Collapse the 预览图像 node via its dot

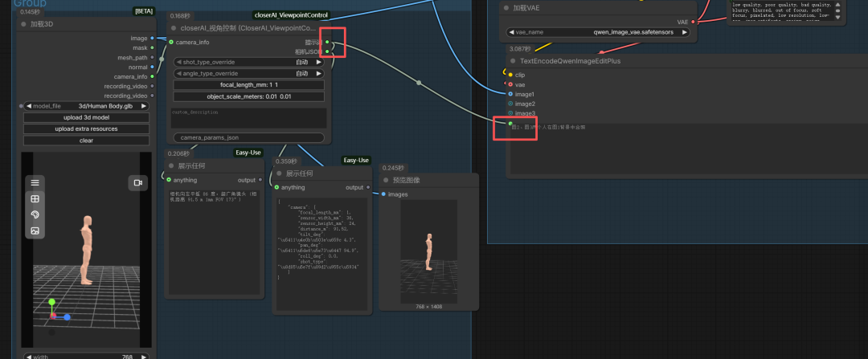point(385,181)
